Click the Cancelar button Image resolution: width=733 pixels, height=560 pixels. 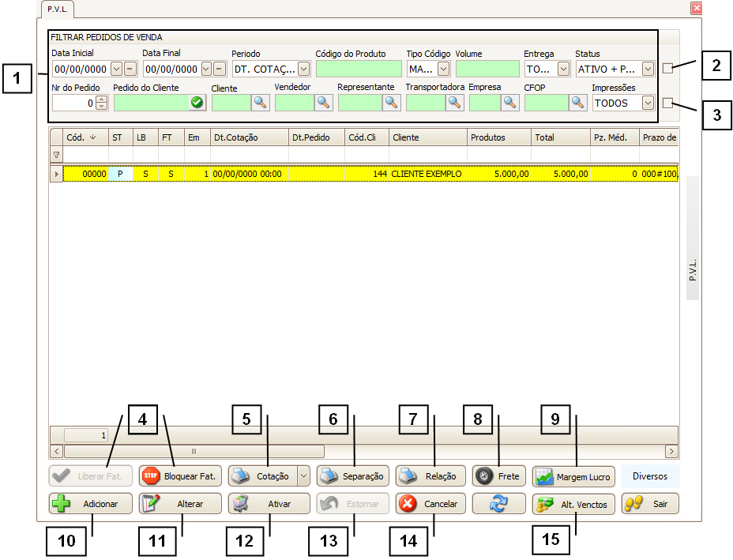click(431, 504)
